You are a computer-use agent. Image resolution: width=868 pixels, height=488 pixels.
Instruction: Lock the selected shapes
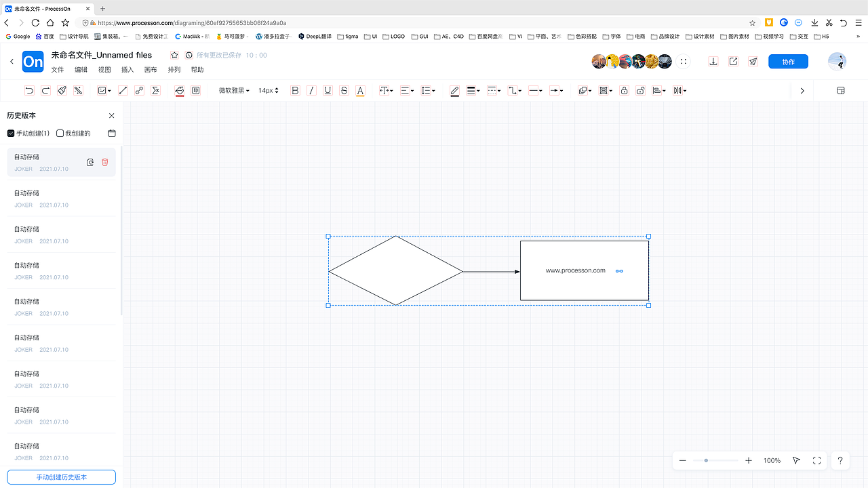624,90
